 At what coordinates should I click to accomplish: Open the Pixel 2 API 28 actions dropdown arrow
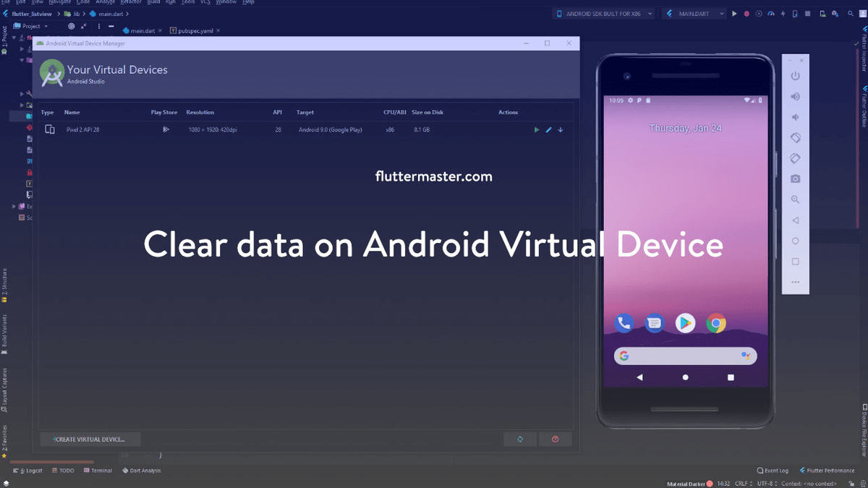[561, 129]
